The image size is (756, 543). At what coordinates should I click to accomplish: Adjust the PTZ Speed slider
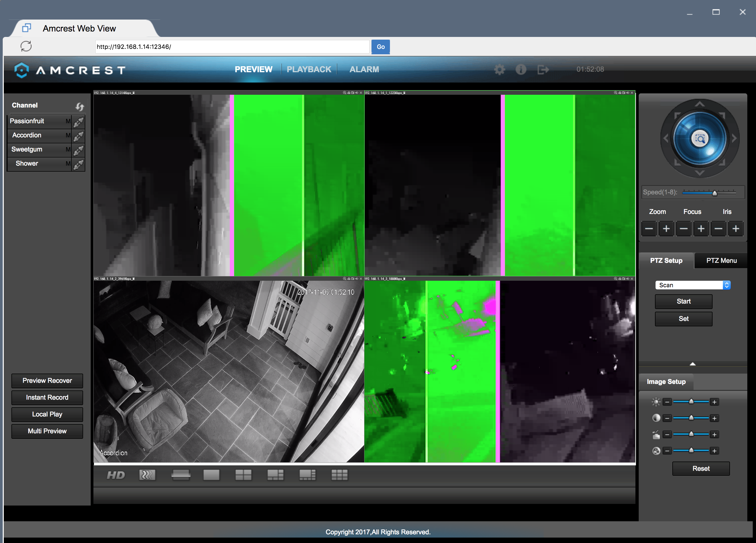(714, 193)
